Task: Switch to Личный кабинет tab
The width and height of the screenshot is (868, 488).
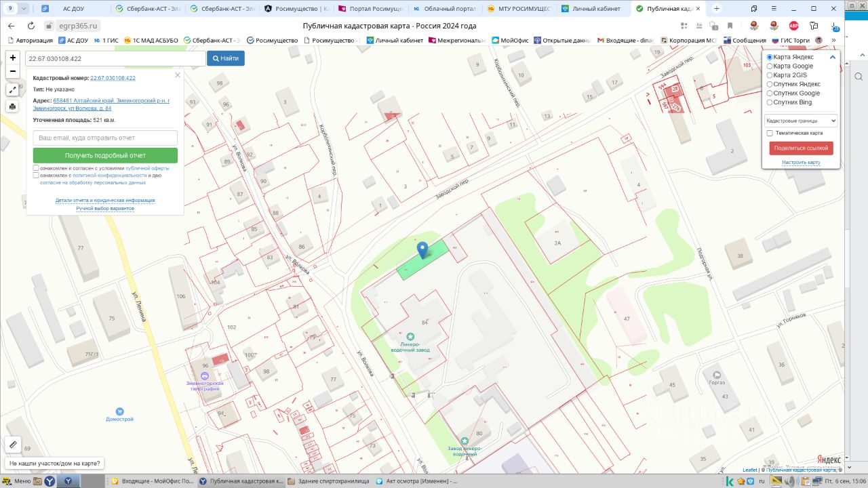Action: coord(593,9)
